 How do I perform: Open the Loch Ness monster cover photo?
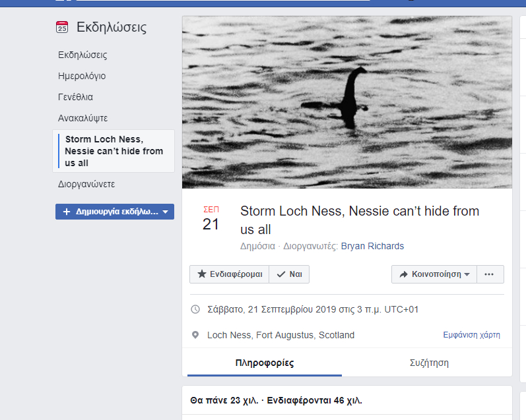(347, 102)
